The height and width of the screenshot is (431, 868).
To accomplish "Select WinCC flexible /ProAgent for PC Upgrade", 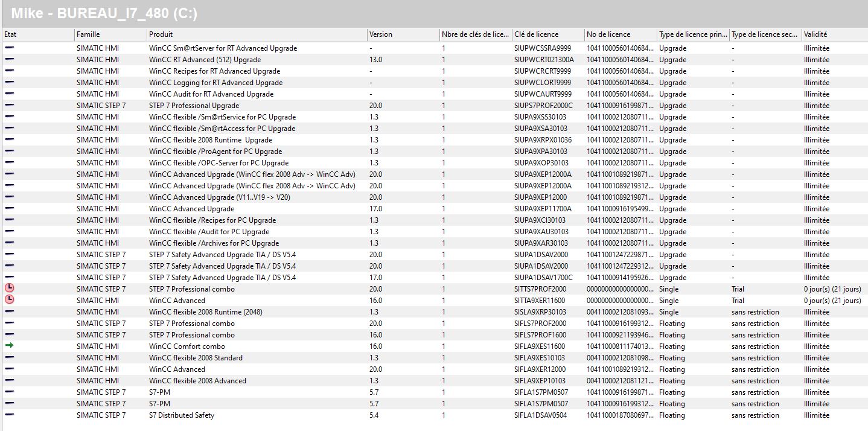I will pos(215,152).
